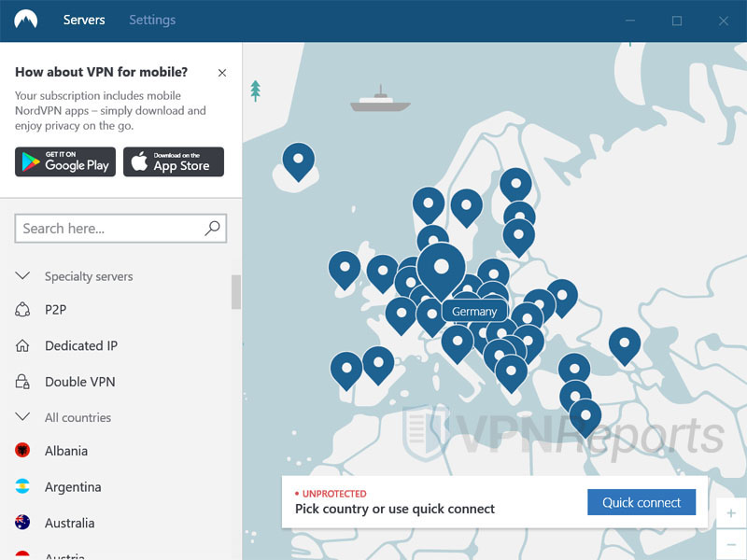Click the United Kingdom map pin
This screenshot has width=747, height=560.
pyautogui.click(x=382, y=273)
